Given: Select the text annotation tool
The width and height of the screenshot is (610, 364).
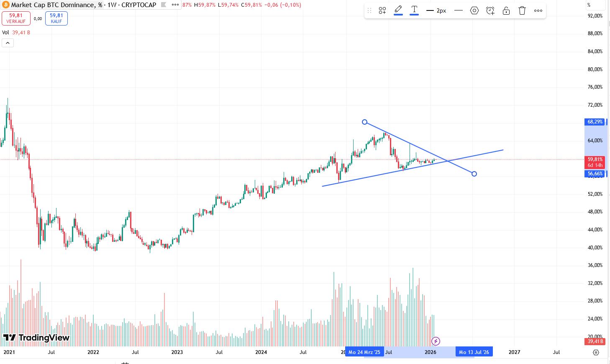Looking at the screenshot, I should pos(414,10).
